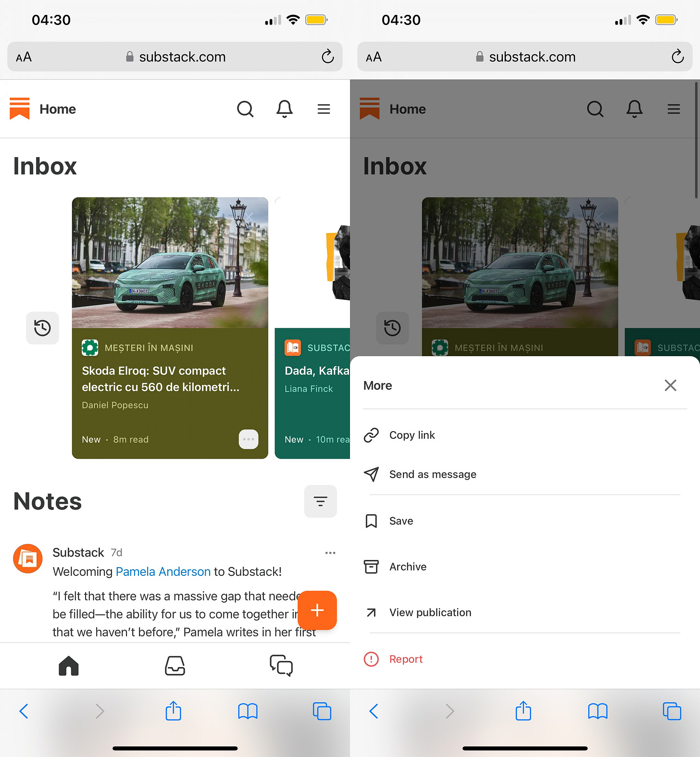This screenshot has height=757, width=700.
Task: Choose Report in More menu
Action: pyautogui.click(x=525, y=659)
